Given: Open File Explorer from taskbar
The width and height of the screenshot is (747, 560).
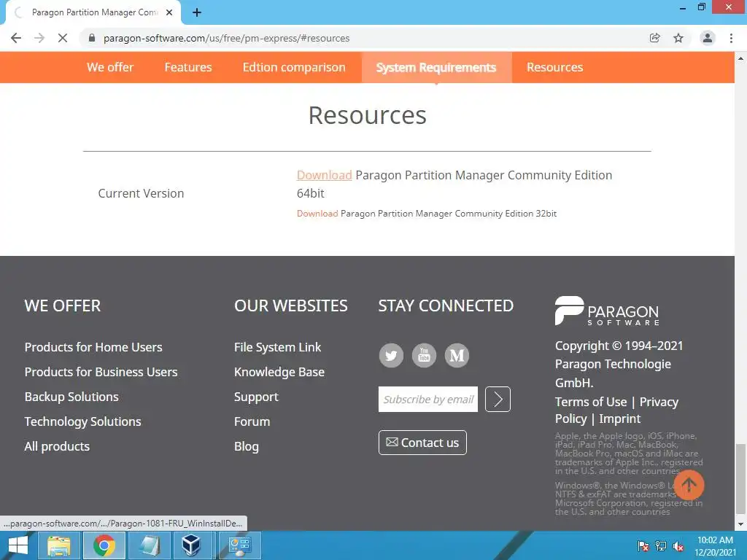Looking at the screenshot, I should [58, 545].
